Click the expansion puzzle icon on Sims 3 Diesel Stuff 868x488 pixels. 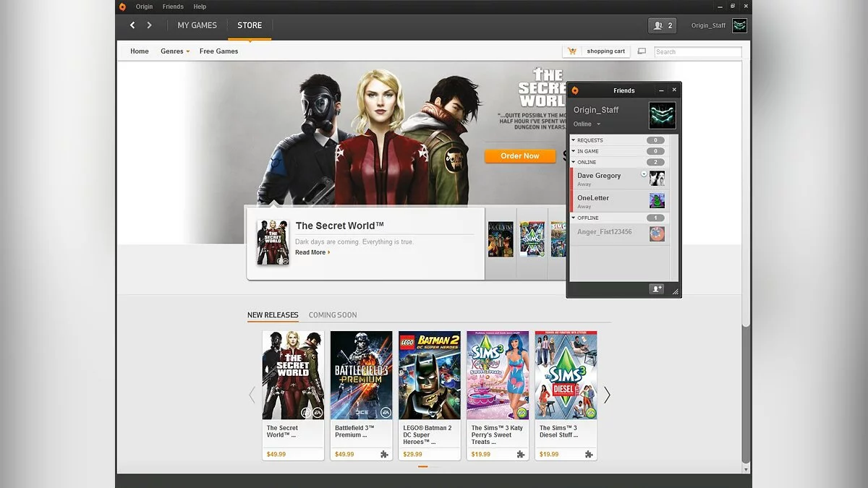coord(589,454)
